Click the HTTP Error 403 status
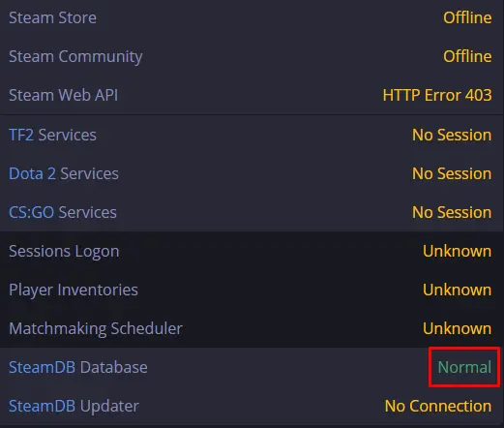 point(437,95)
